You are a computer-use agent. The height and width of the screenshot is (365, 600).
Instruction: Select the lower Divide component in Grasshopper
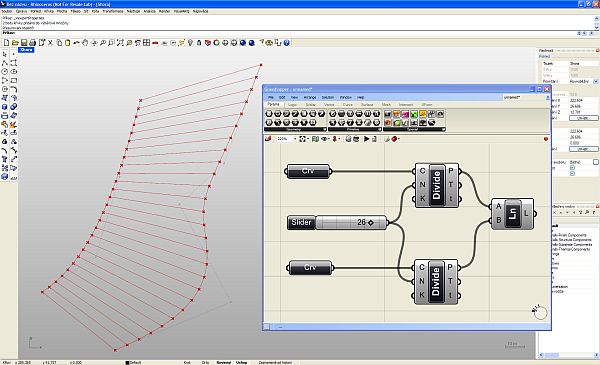pyautogui.click(x=435, y=282)
